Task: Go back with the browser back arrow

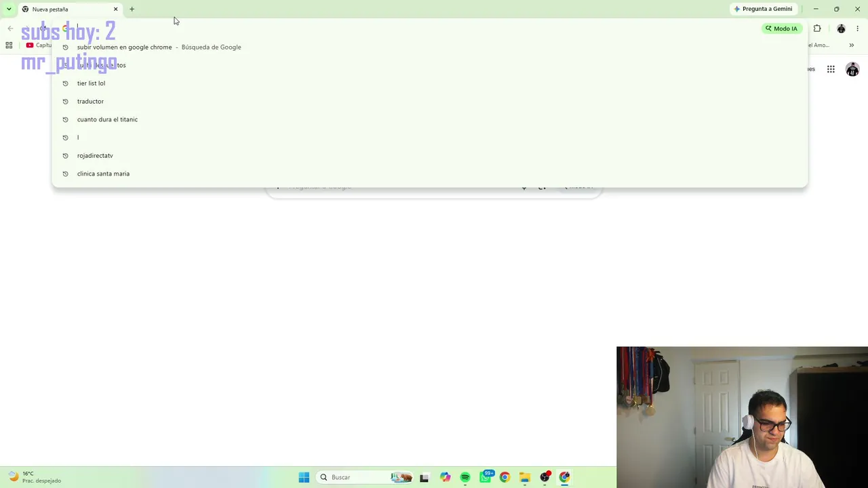Action: (x=10, y=28)
